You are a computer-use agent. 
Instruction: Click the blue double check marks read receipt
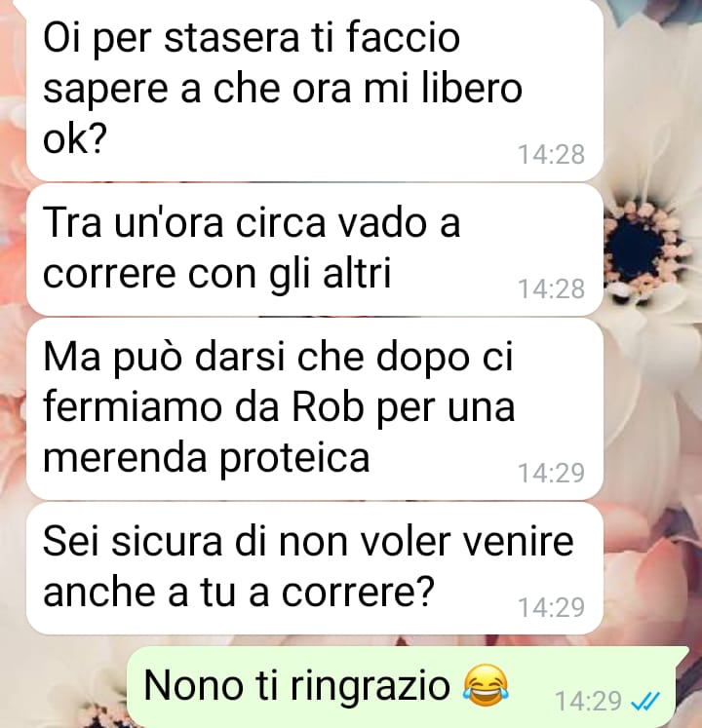645,702
